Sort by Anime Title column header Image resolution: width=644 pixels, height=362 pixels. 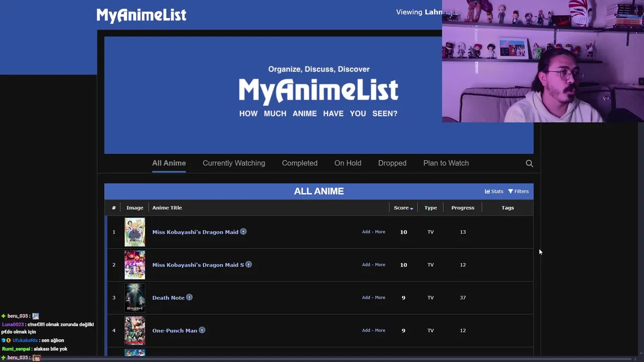167,208
